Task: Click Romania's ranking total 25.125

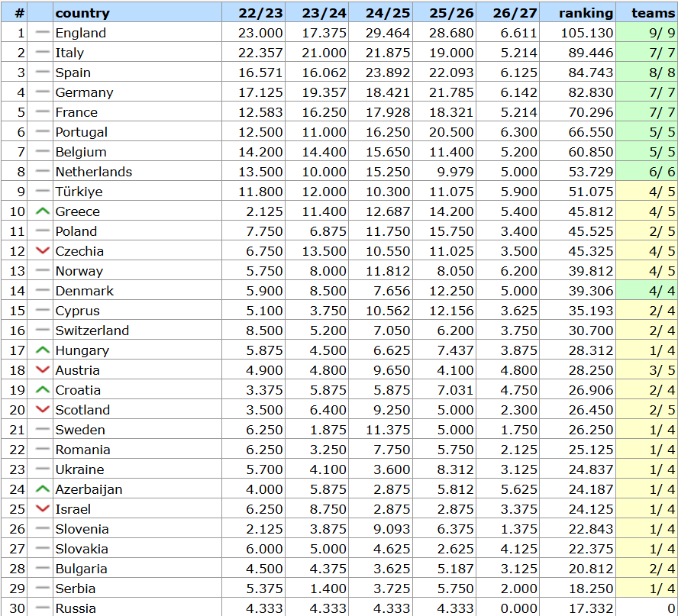Action: 591,450
